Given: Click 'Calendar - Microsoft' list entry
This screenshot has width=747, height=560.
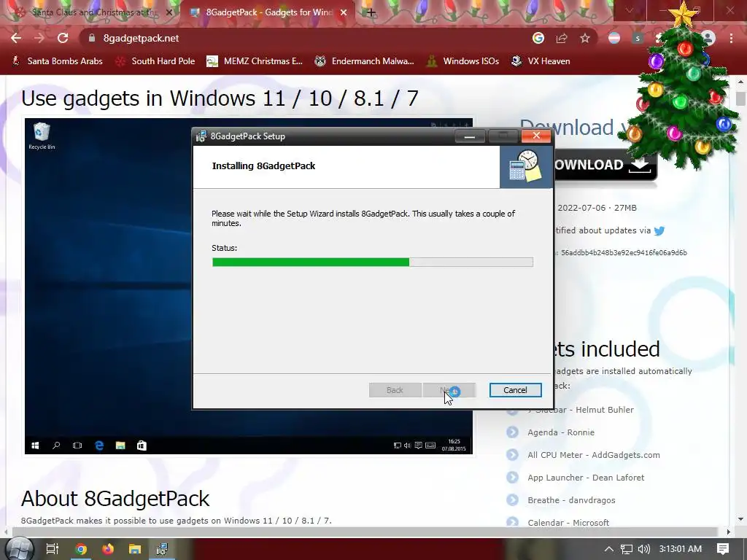Looking at the screenshot, I should pyautogui.click(x=568, y=522).
